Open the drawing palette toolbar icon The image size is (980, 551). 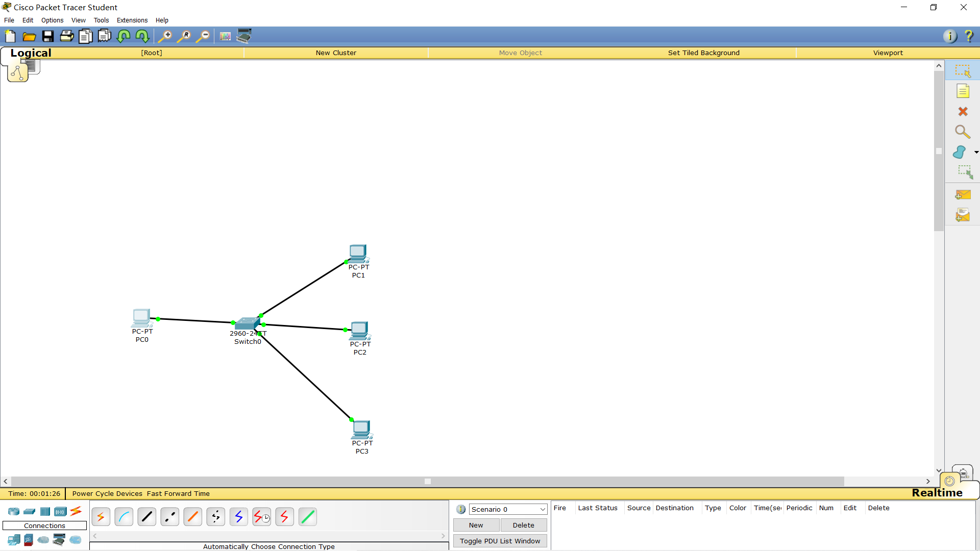tap(225, 36)
